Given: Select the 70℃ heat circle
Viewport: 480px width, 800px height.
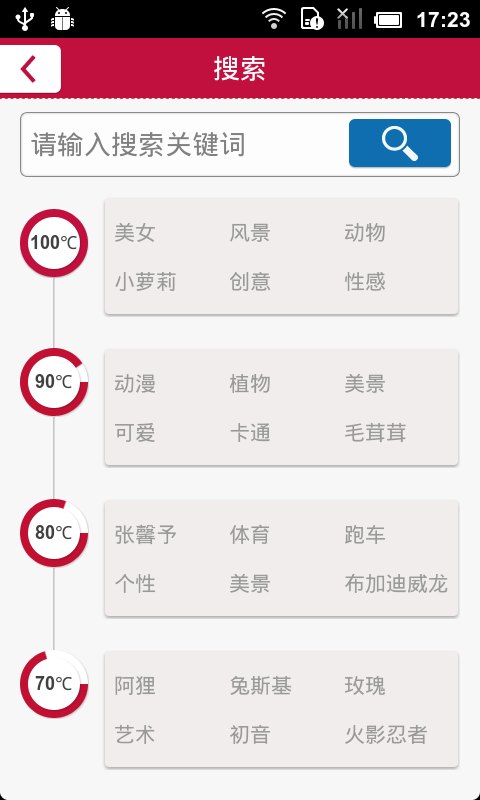Looking at the screenshot, I should 54,684.
